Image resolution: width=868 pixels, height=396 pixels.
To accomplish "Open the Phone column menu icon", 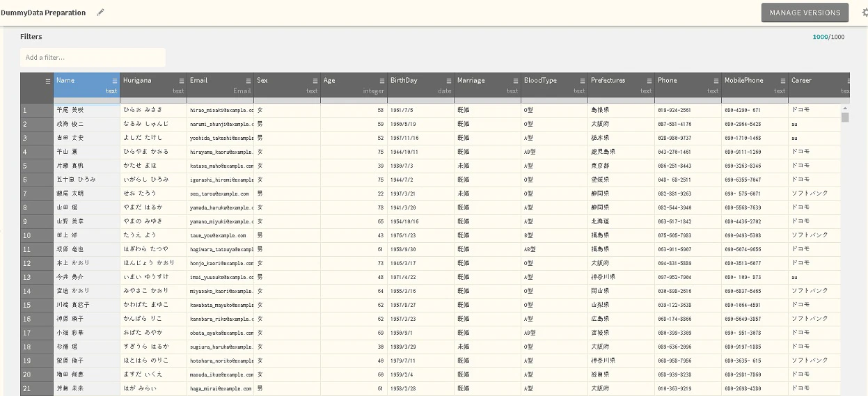I will [716, 81].
